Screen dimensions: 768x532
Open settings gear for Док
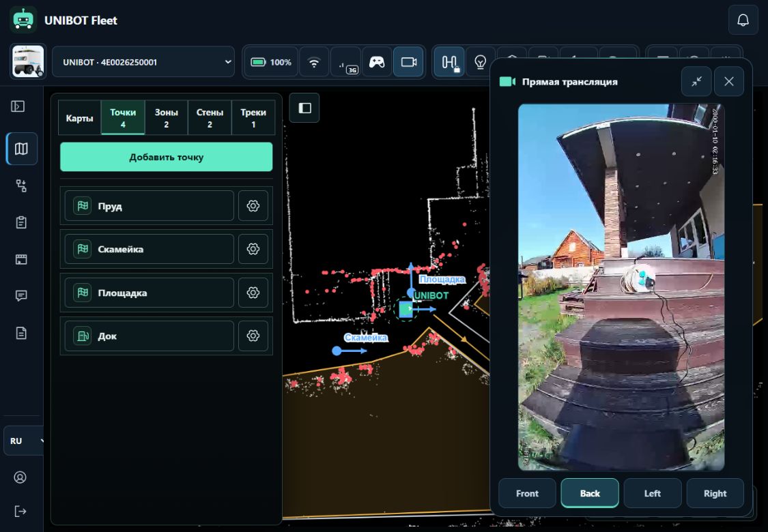[x=253, y=336]
